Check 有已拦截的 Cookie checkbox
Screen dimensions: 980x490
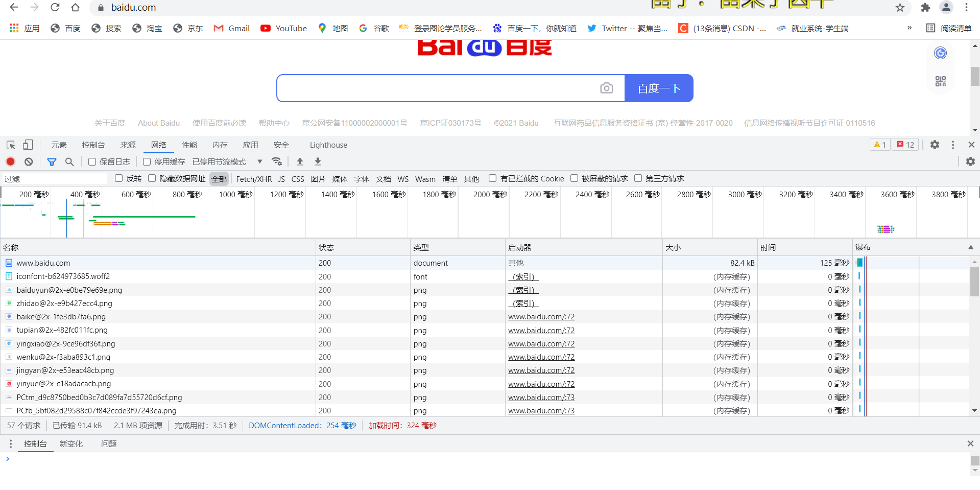(x=493, y=178)
